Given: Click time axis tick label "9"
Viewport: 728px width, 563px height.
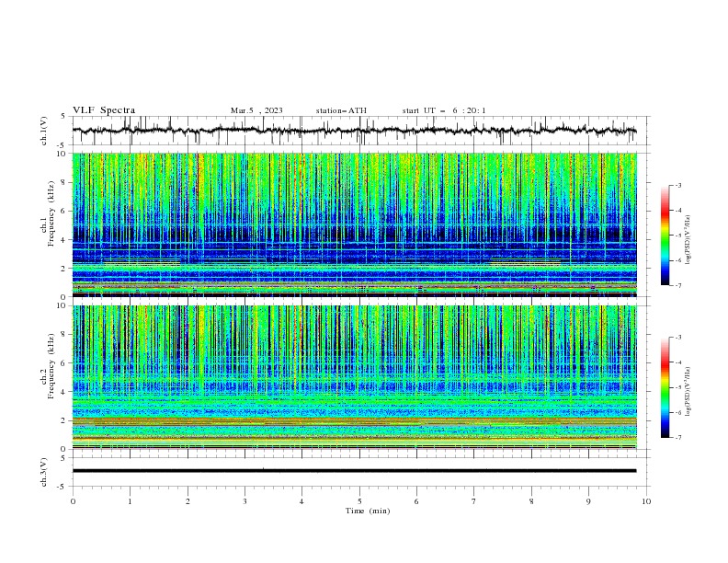Looking at the screenshot, I should pyautogui.click(x=588, y=501).
